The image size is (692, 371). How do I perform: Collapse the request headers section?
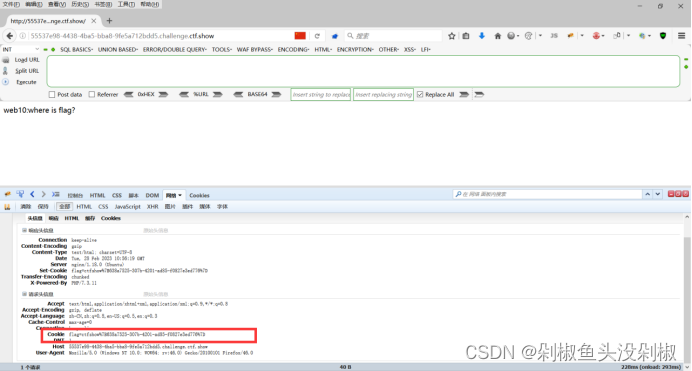(x=24, y=294)
